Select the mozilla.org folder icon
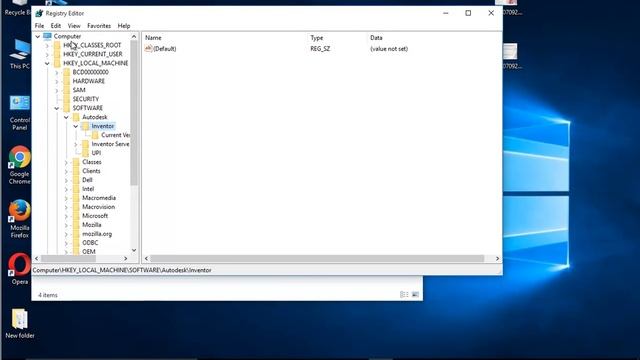The height and width of the screenshot is (360, 640). pyautogui.click(x=76, y=234)
